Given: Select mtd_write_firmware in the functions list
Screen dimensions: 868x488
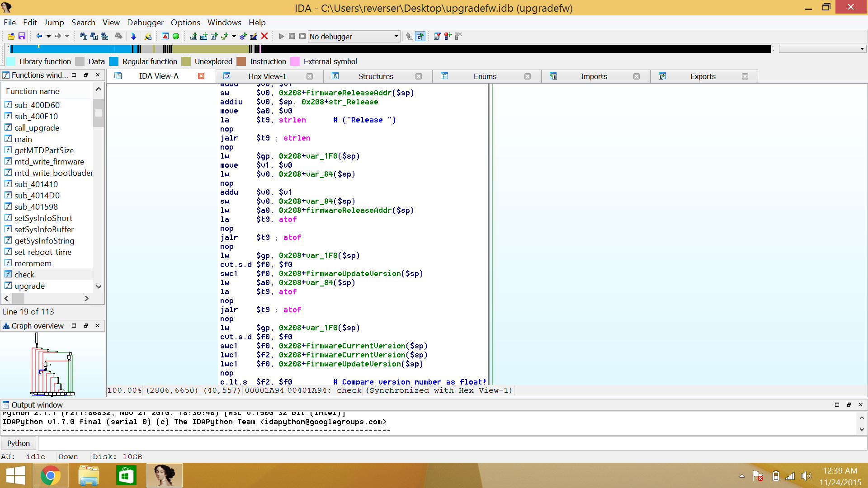Looking at the screenshot, I should (49, 161).
